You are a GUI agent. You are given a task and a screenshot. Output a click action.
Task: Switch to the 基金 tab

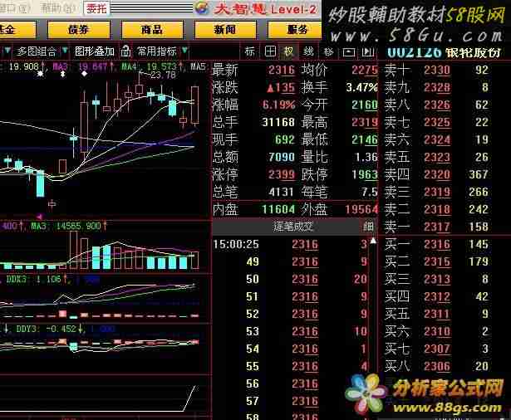pyautogui.click(x=17, y=30)
